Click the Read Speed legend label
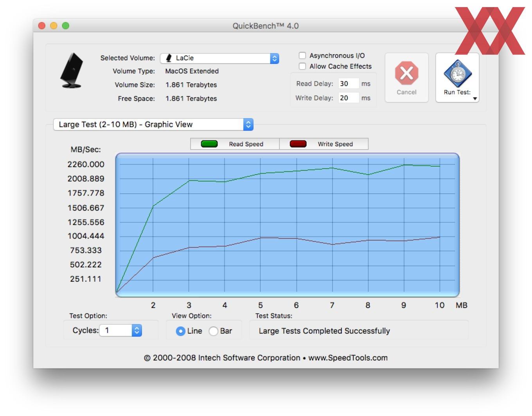This screenshot has height=416, width=532. click(x=246, y=144)
